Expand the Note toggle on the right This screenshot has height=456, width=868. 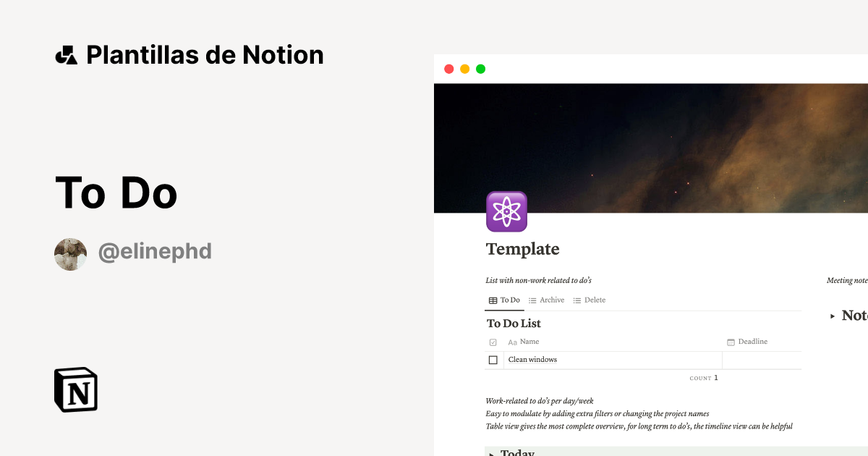pos(833,315)
